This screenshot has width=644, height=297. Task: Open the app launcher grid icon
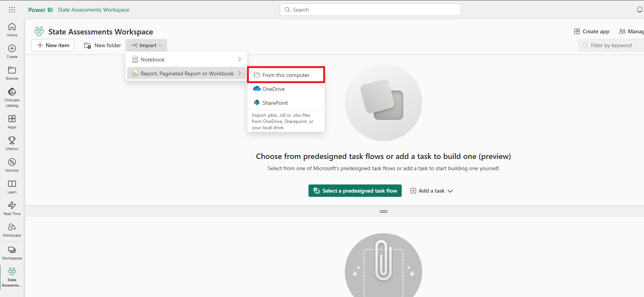(x=12, y=10)
